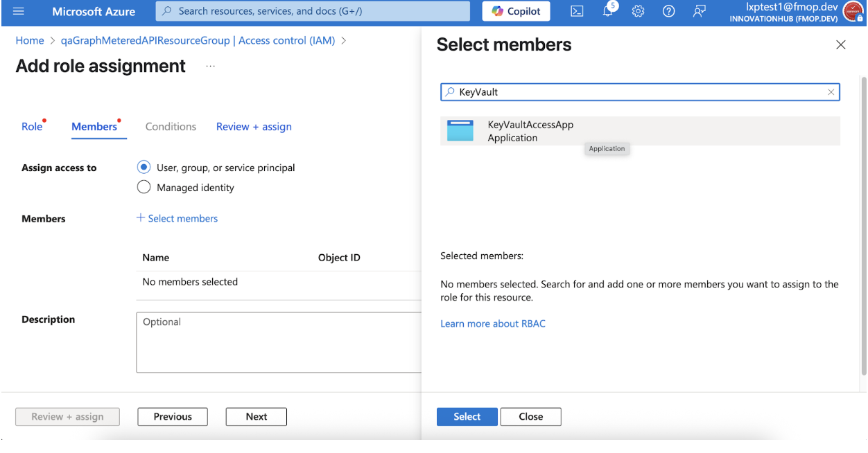Viewport: 868px width, 453px height.
Task: Open portal settings gear
Action: coord(639,12)
